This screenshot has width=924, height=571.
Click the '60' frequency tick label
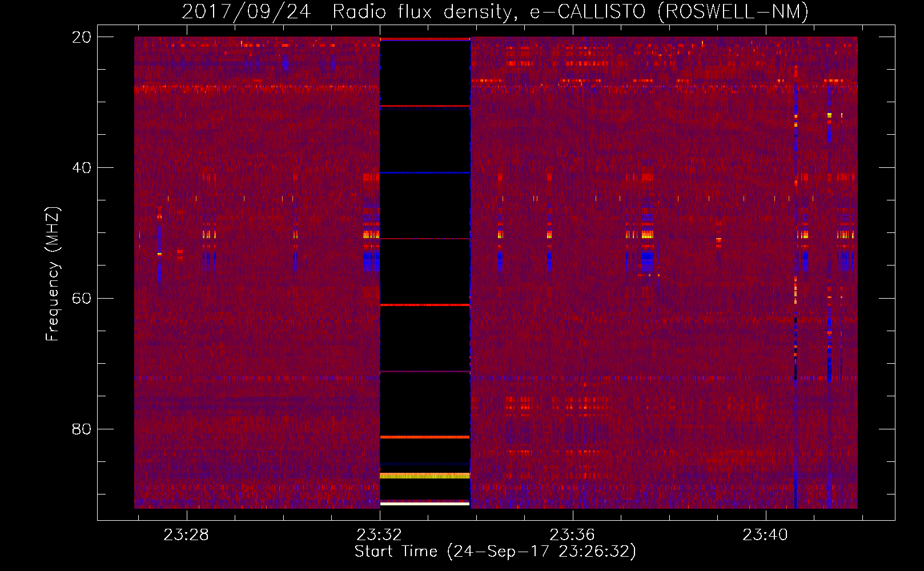tap(82, 299)
